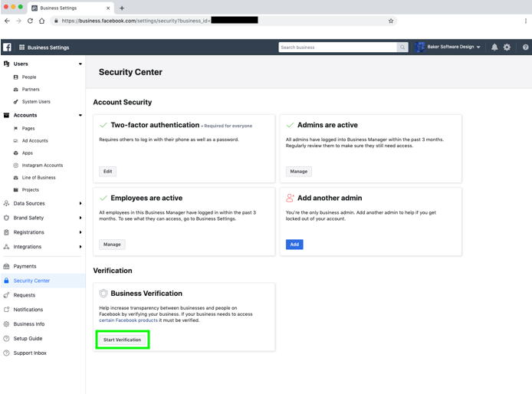Screen dimensions: 532x394
Task: Click the Payments bank icon
Action: (x=6, y=266)
